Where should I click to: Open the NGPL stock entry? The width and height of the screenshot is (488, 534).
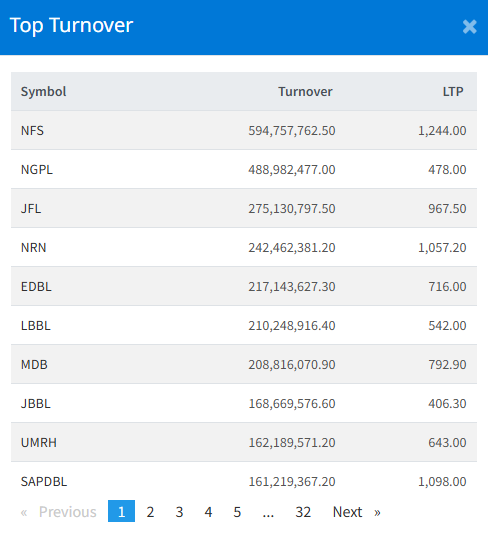[x=244, y=169]
